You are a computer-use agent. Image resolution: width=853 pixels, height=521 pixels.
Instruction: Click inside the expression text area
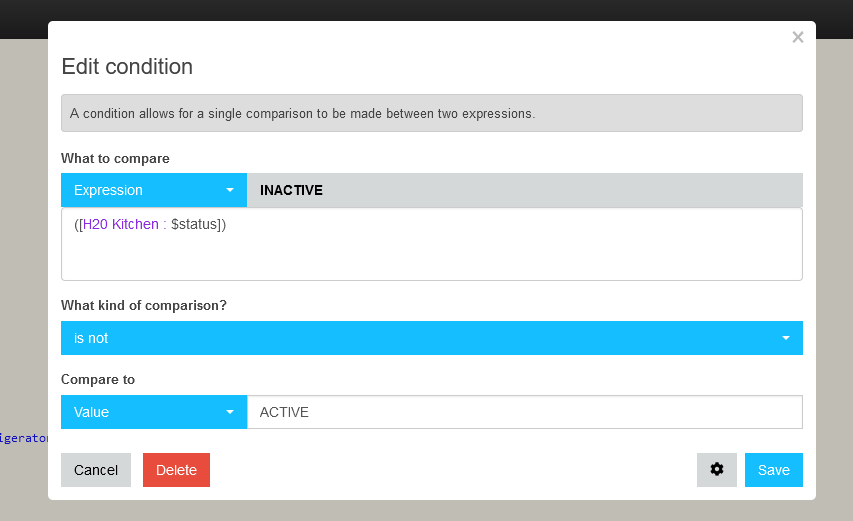pyautogui.click(x=431, y=255)
